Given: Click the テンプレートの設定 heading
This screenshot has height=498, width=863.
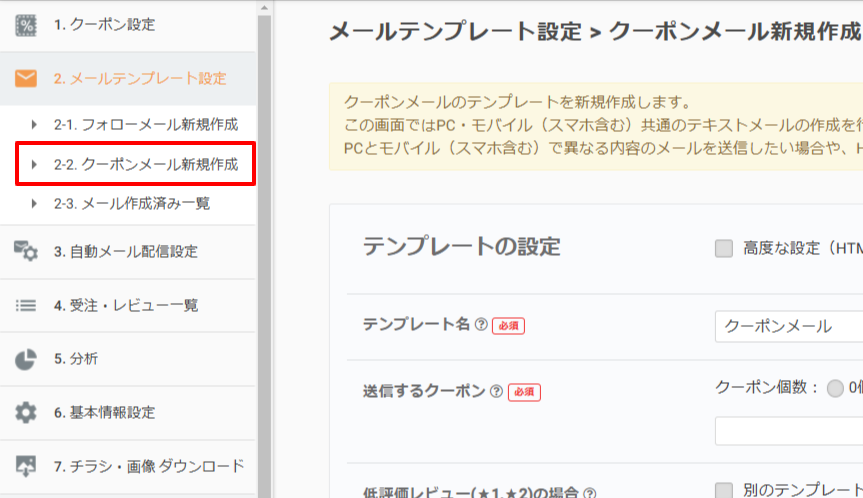Looking at the screenshot, I should pyautogui.click(x=461, y=247).
